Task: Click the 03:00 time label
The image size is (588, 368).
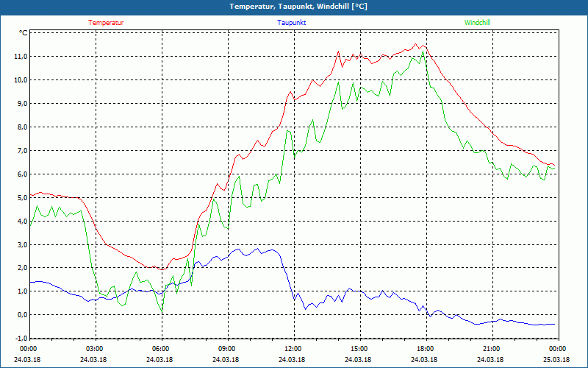Action: 93,349
